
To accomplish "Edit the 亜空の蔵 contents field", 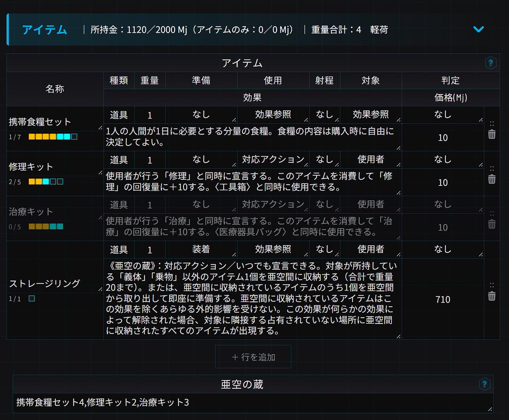I will pyautogui.click(x=253, y=403).
